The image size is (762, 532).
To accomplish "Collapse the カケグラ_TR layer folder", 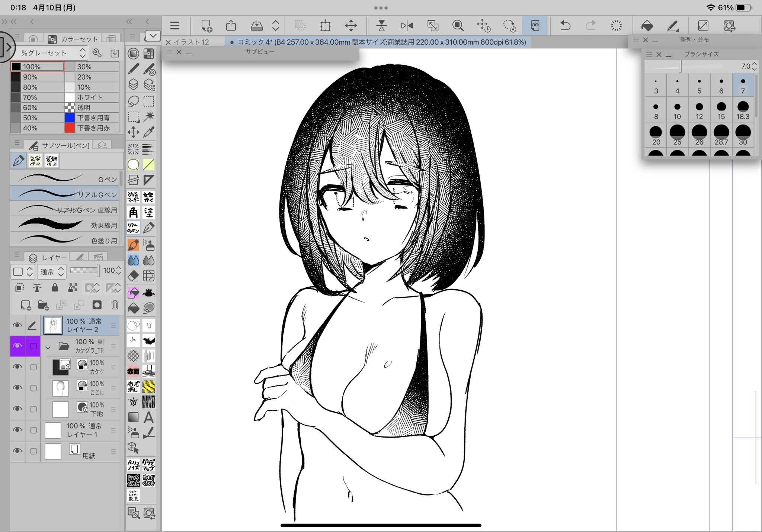I will pos(48,348).
